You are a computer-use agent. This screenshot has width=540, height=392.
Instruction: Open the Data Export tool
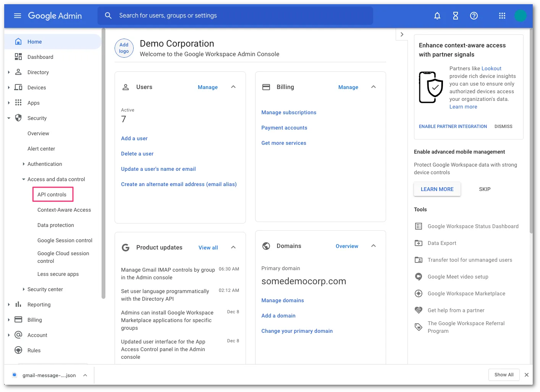[x=442, y=243]
